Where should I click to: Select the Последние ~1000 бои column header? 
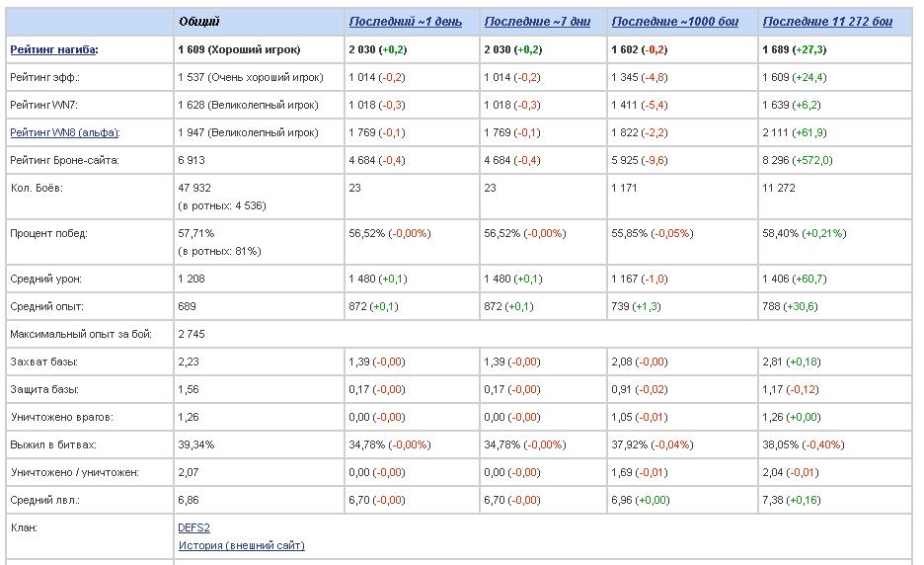pos(677,22)
